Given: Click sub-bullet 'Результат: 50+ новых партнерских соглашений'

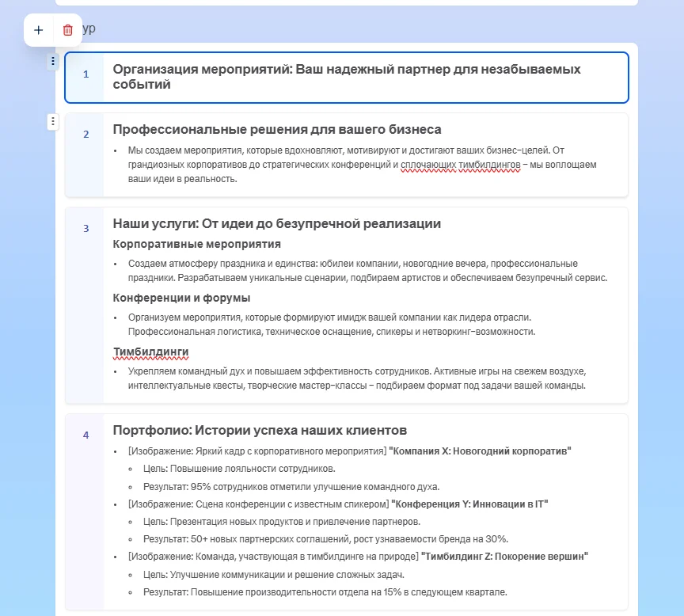Looking at the screenshot, I should click(x=325, y=539).
